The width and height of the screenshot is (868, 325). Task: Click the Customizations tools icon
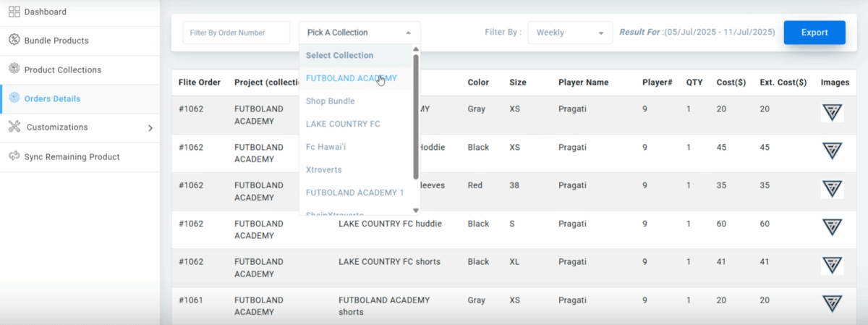14,127
